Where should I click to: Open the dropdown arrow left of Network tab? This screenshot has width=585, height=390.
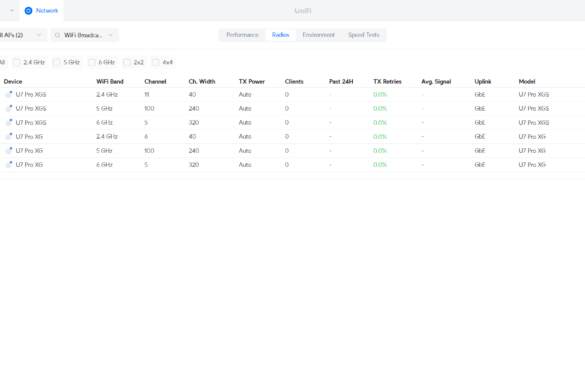point(12,11)
